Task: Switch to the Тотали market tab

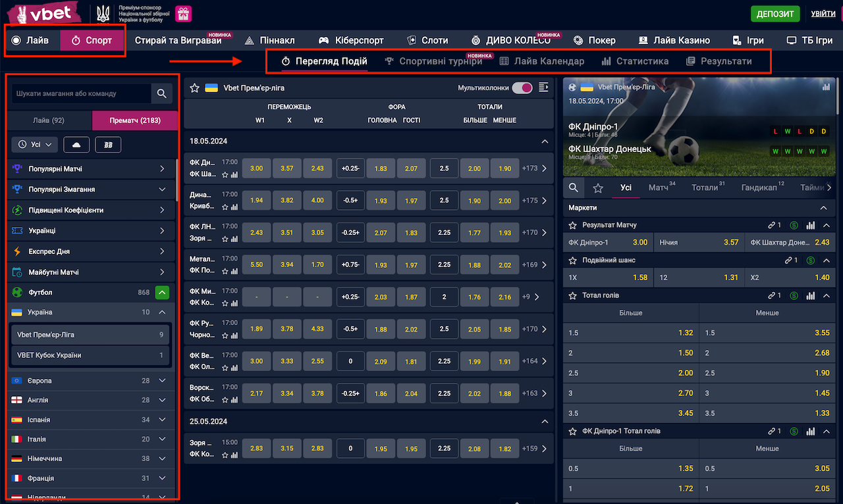Action: pos(708,188)
